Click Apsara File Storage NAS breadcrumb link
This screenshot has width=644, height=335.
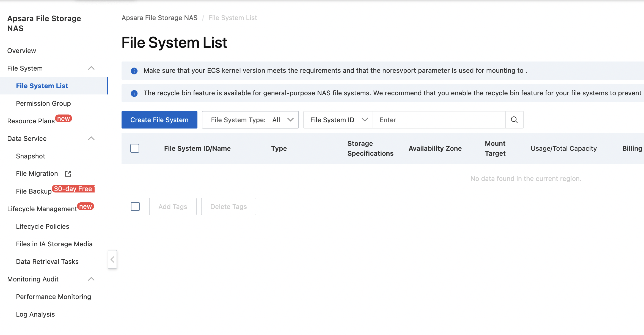tap(159, 18)
